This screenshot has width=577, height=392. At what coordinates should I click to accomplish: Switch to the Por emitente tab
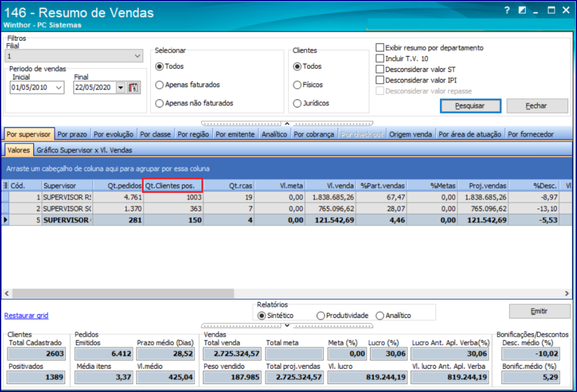[x=235, y=134]
